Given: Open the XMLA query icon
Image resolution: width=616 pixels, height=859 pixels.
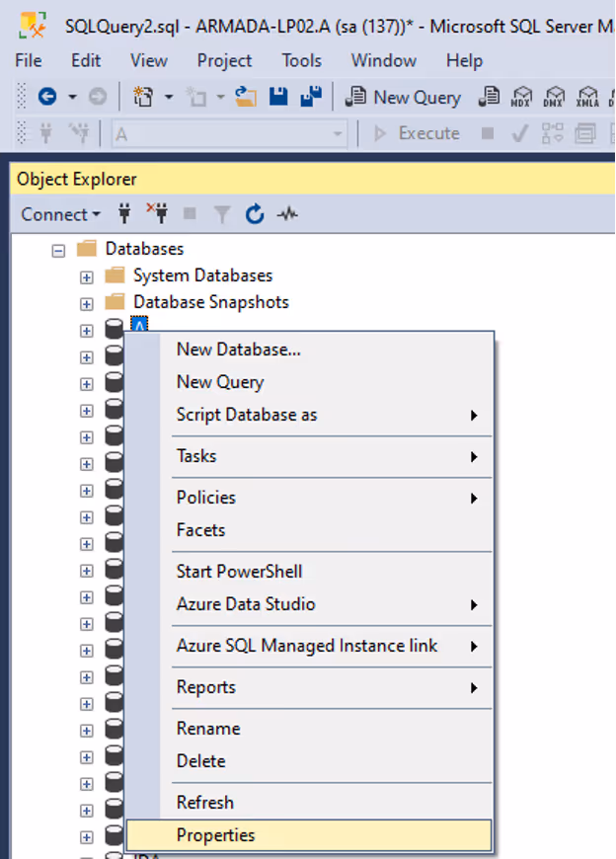Looking at the screenshot, I should (587, 97).
